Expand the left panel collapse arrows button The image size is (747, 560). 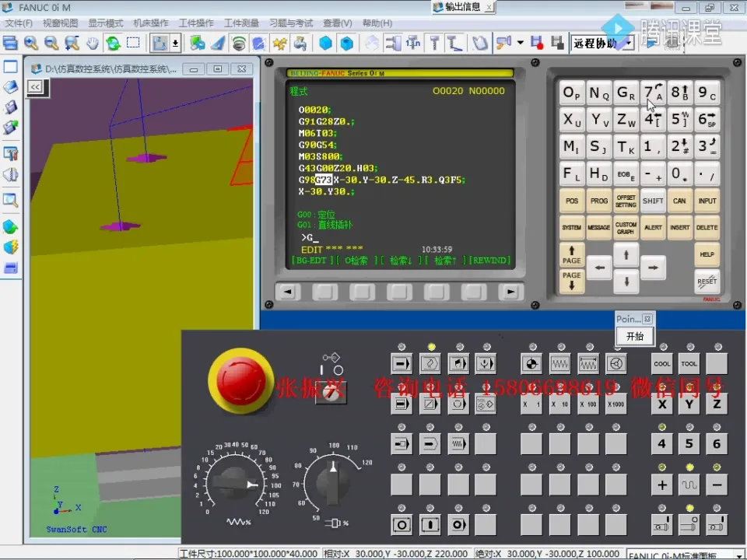(x=35, y=87)
